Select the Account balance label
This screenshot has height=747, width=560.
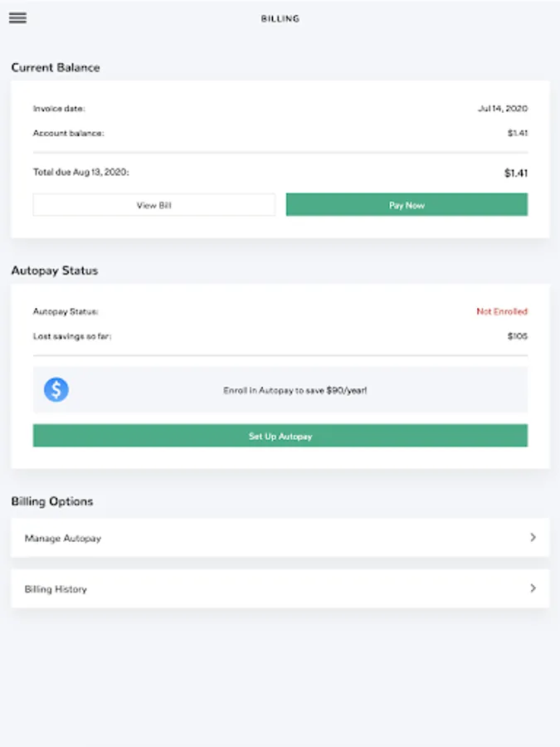click(69, 133)
